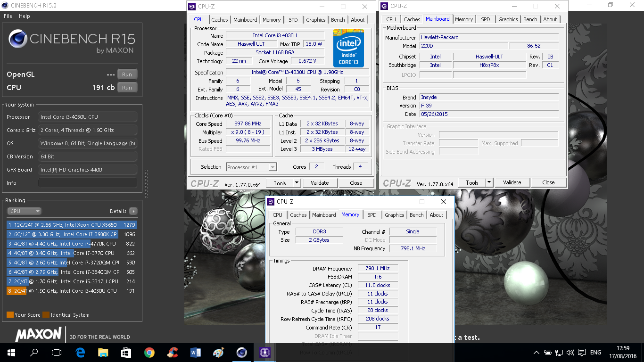
Task: Switch to Bench tab in first CPU-Z window
Action: [x=338, y=20]
